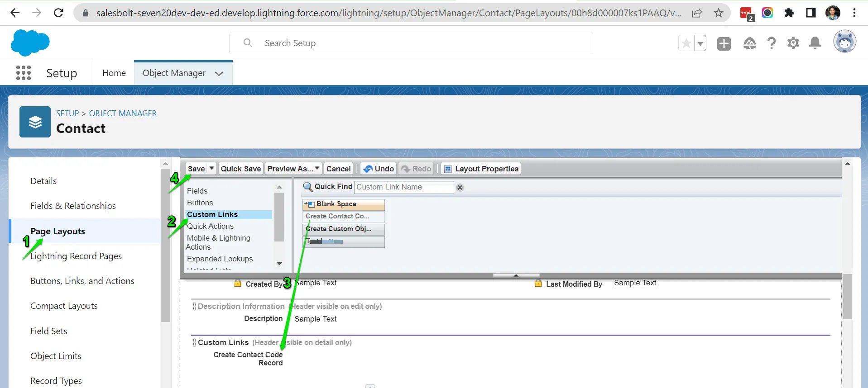868x388 pixels.
Task: Collapse the palette with the handle arrow
Action: tap(516, 275)
